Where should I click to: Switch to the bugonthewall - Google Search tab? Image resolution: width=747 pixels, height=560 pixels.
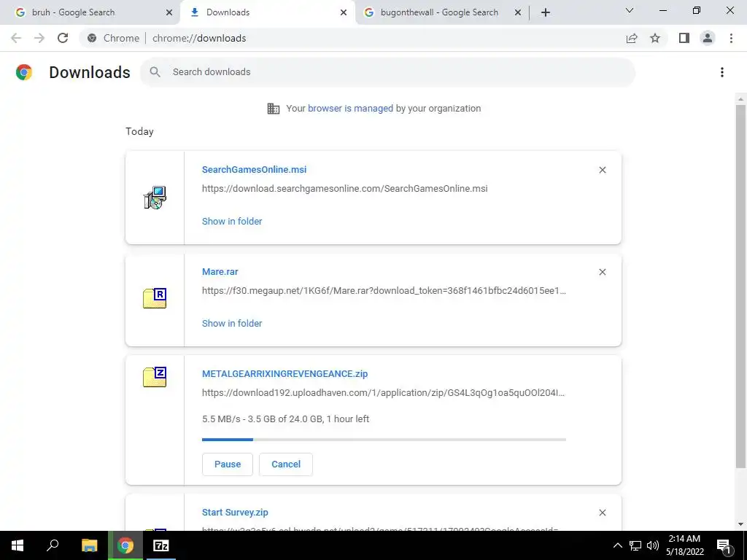(438, 12)
